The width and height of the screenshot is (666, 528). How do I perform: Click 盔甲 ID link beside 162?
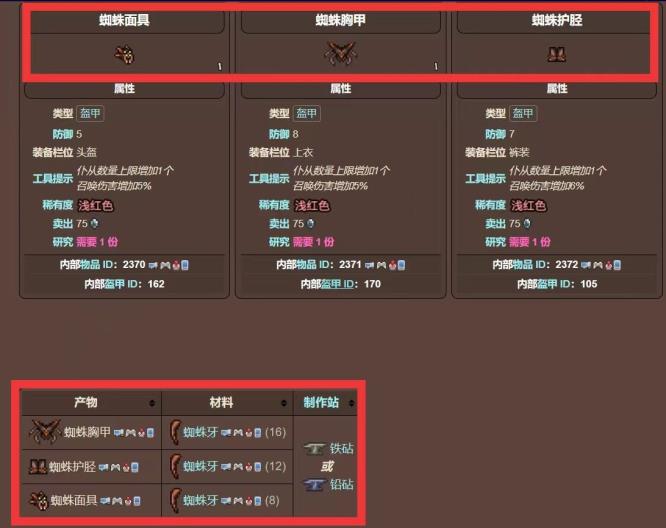tap(123, 284)
